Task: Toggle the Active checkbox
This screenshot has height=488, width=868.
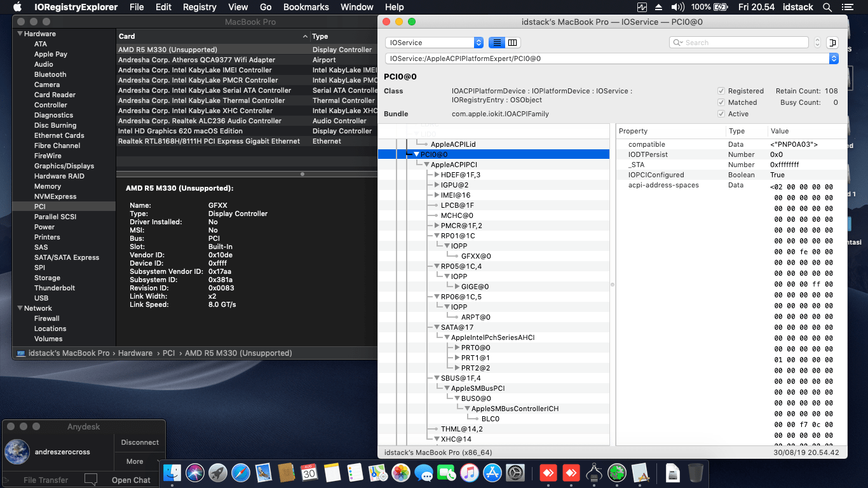Action: coord(721,114)
